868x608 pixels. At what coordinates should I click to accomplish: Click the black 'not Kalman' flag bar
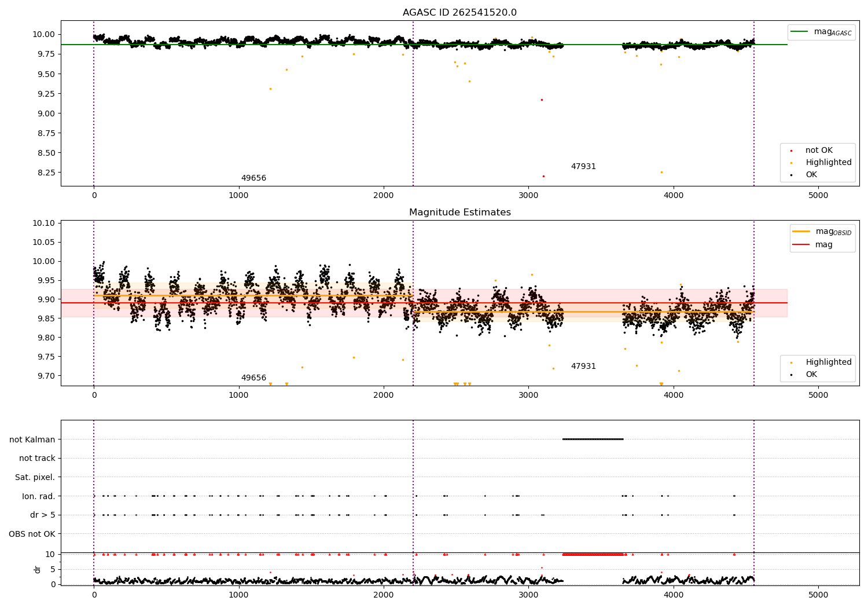pos(593,439)
